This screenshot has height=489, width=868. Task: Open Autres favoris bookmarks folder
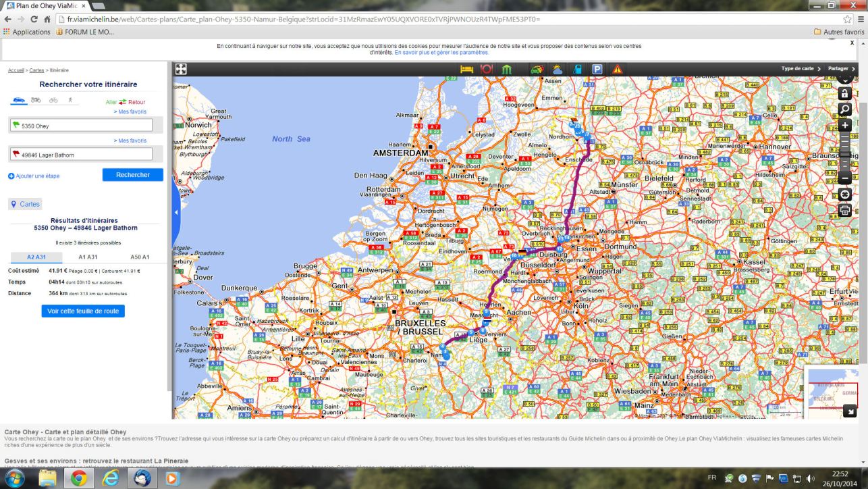[839, 32]
